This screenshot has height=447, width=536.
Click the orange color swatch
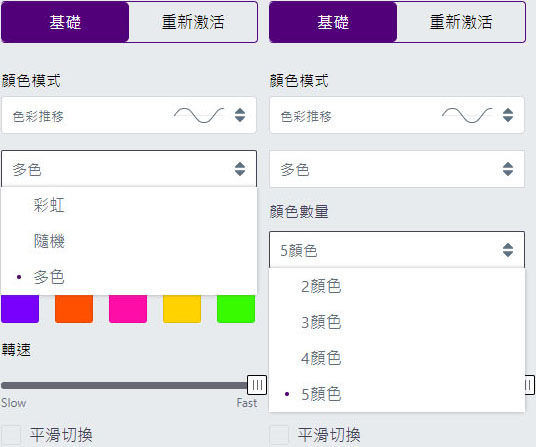click(x=74, y=309)
